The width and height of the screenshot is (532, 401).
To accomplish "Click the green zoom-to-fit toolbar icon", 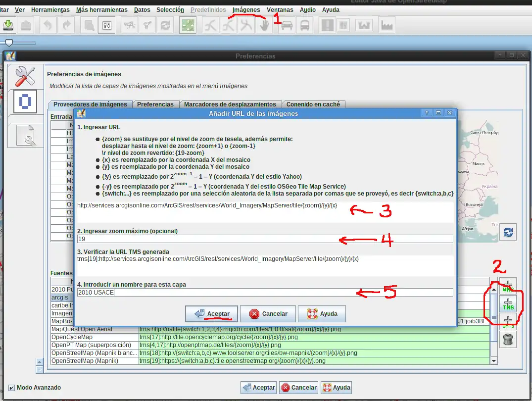I will (188, 26).
